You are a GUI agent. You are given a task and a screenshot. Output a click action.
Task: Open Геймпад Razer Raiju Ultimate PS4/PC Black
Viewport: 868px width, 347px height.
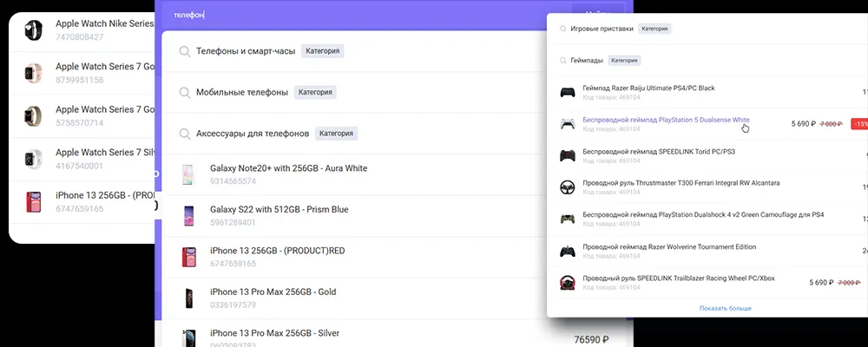point(648,88)
